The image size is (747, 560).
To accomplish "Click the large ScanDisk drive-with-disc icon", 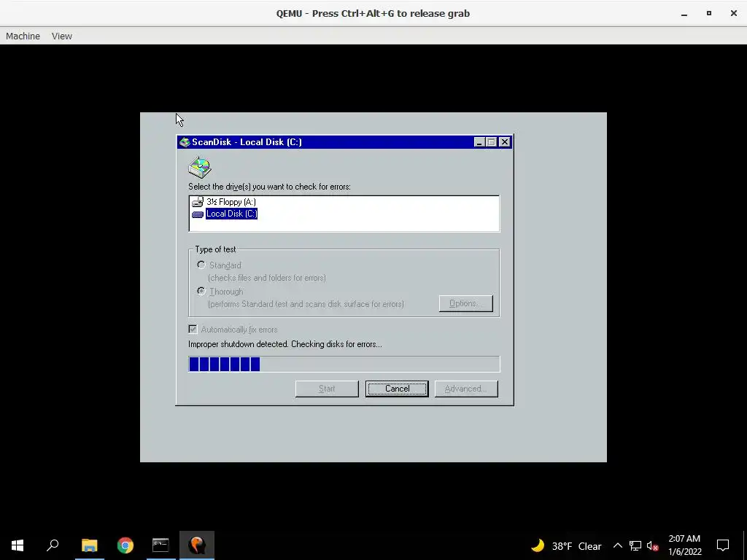I will click(200, 167).
